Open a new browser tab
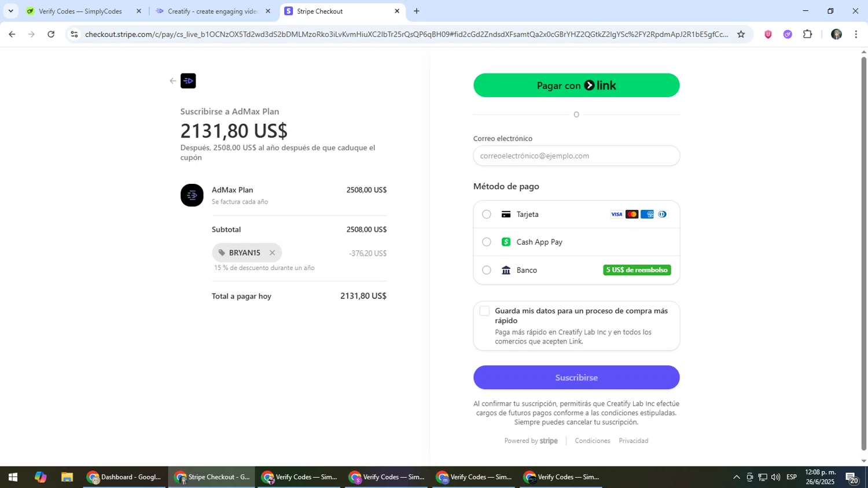This screenshot has height=488, width=868. coord(417,11)
